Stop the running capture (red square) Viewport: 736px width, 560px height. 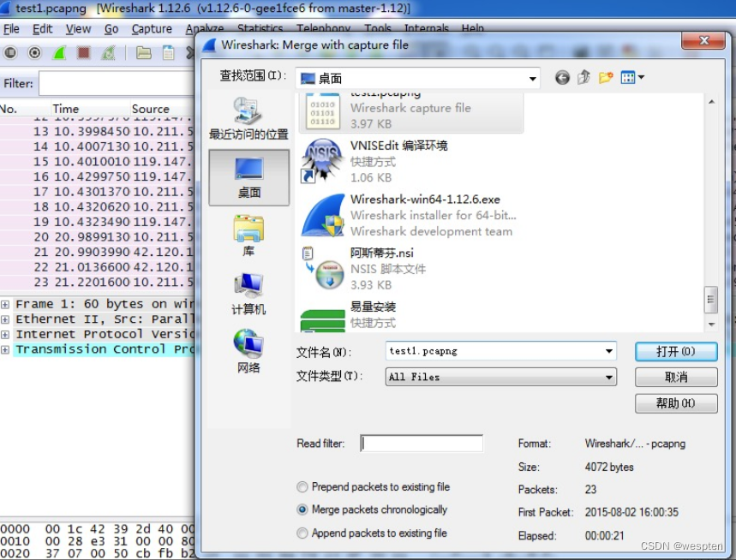click(x=84, y=52)
